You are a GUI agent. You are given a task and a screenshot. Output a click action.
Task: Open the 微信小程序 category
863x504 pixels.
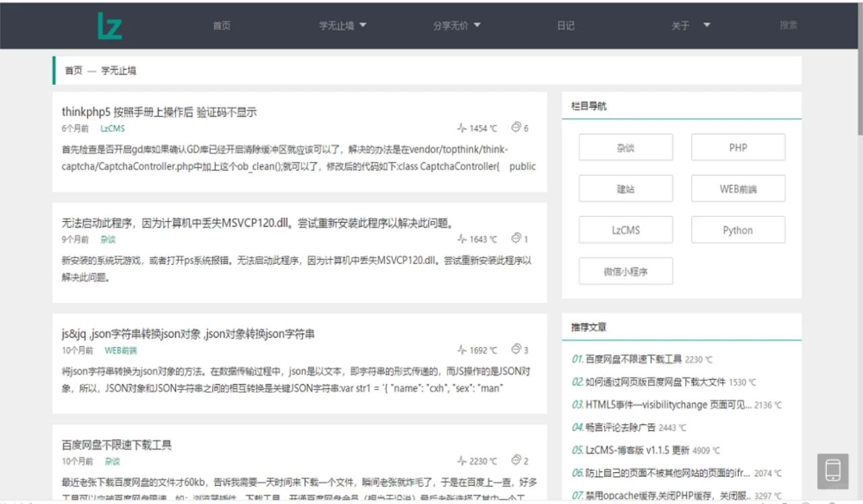point(625,272)
